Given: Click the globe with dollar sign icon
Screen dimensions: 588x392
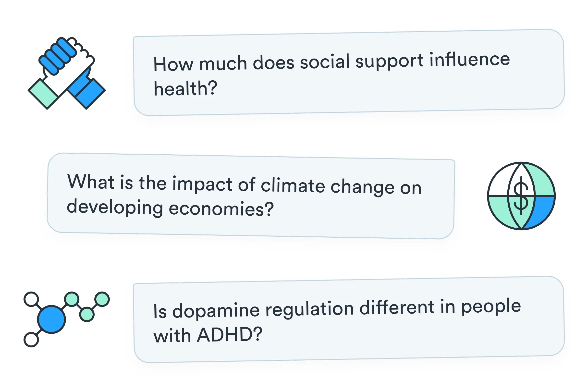Looking at the screenshot, I should tap(521, 196).
